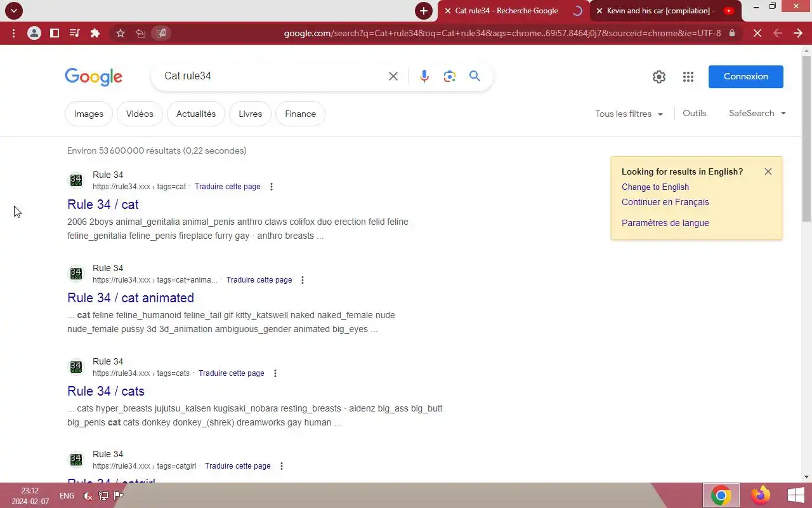Open the SafeSearch dropdown
The image size is (812, 508).
(757, 113)
